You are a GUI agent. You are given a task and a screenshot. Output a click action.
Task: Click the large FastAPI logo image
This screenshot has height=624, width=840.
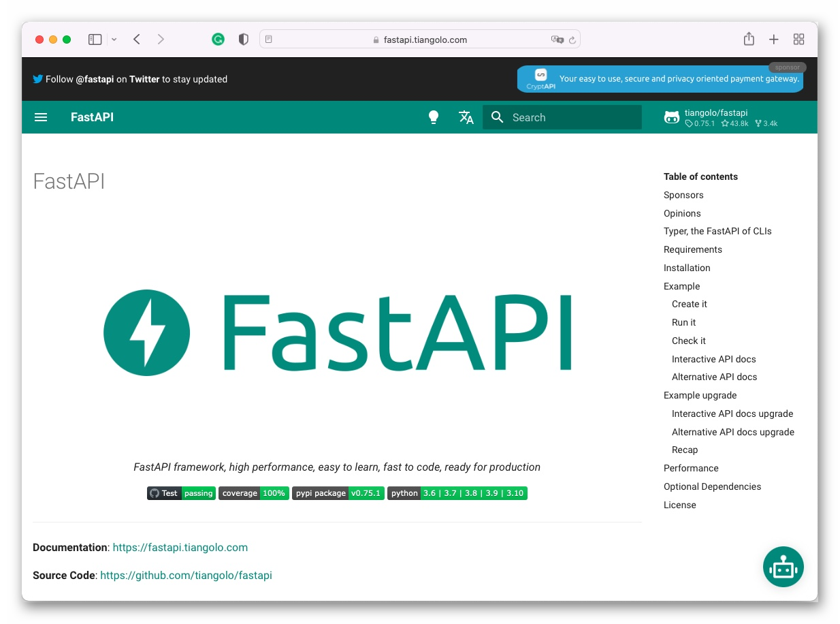tap(337, 332)
